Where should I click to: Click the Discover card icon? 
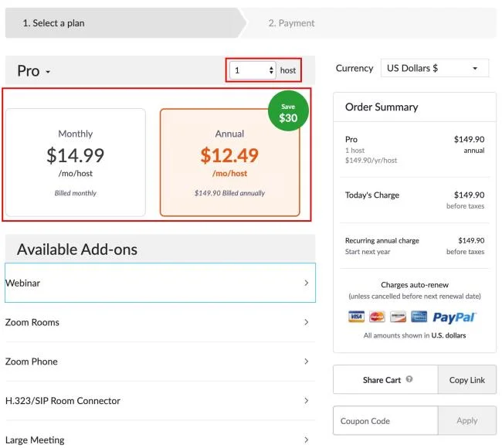(398, 317)
